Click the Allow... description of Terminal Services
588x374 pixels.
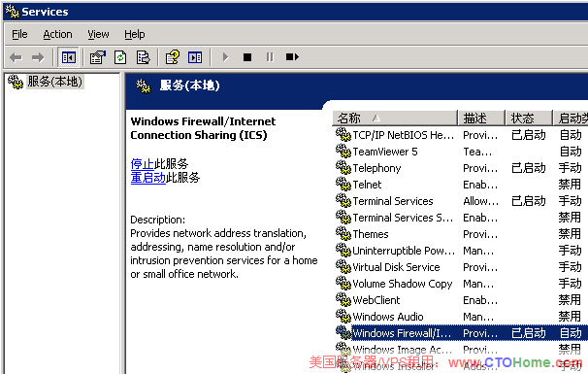coord(480,201)
